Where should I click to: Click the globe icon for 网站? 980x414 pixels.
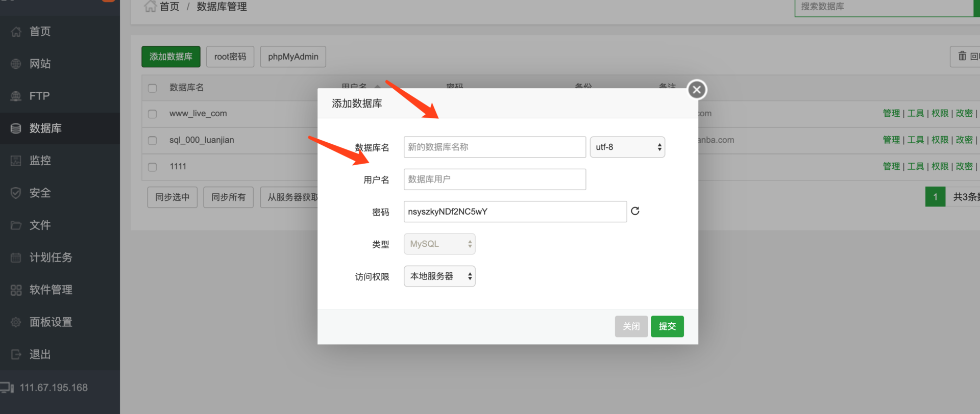point(16,64)
